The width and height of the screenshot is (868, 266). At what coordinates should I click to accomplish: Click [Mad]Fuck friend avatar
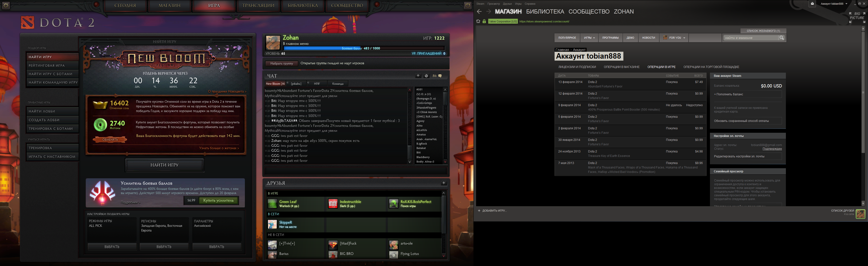pyautogui.click(x=333, y=245)
